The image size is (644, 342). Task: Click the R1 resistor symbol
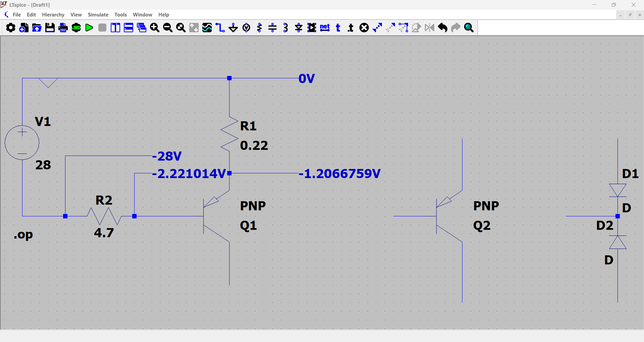pyautogui.click(x=230, y=134)
